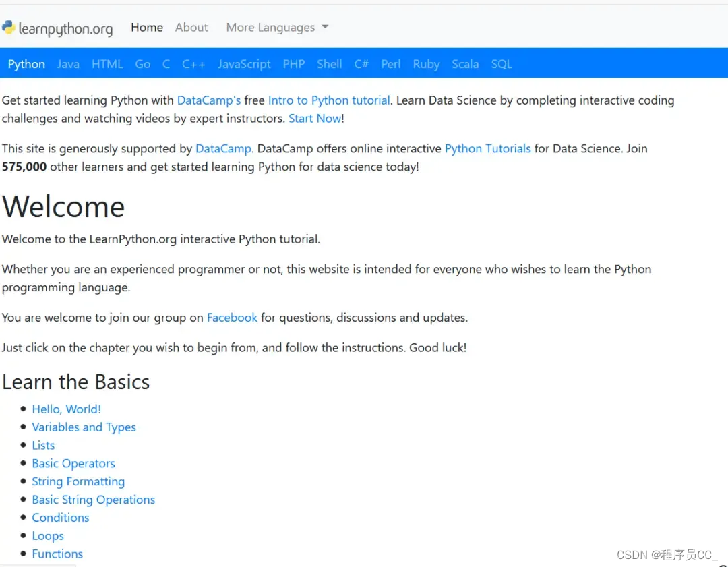Open the About page link

(x=191, y=28)
